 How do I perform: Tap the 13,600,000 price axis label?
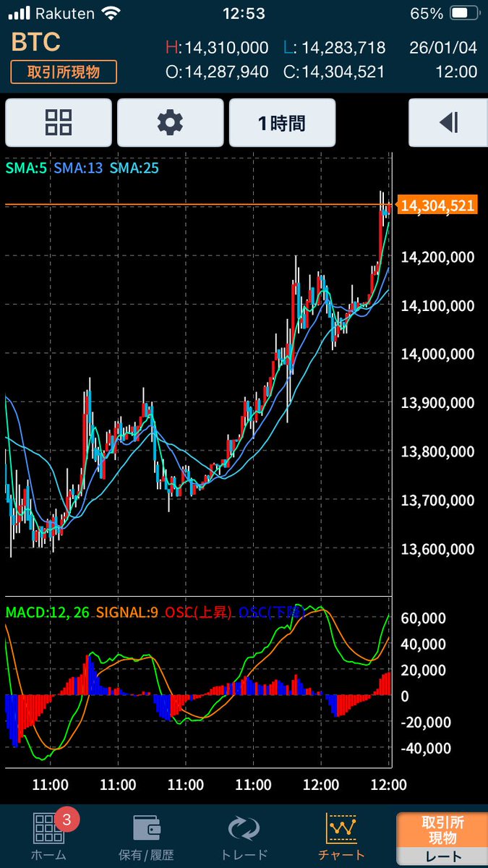pyautogui.click(x=437, y=549)
